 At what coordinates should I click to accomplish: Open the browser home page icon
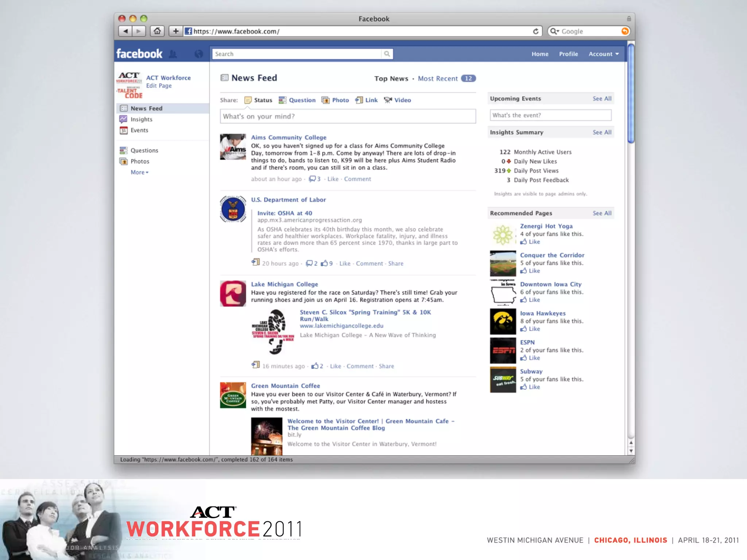(x=157, y=31)
